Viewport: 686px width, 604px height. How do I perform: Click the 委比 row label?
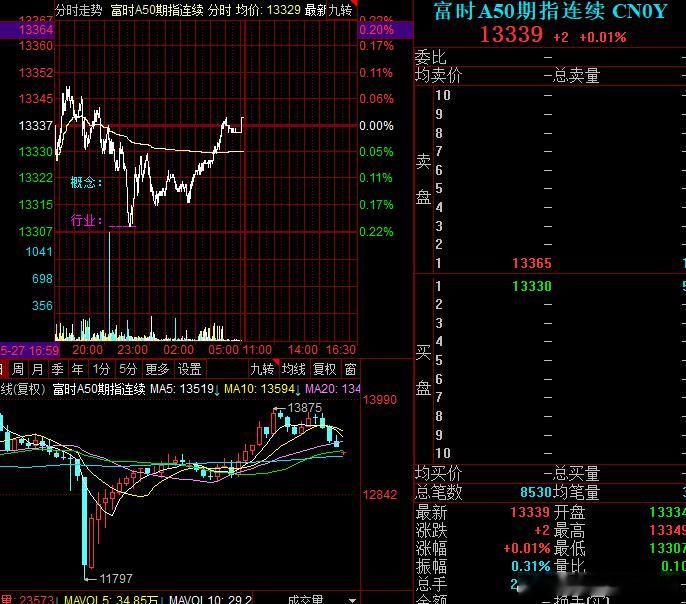point(430,57)
